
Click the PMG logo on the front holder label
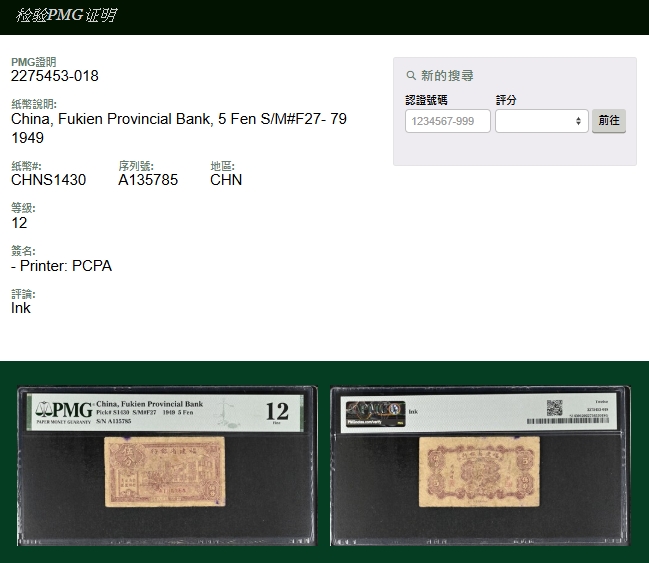pos(64,411)
